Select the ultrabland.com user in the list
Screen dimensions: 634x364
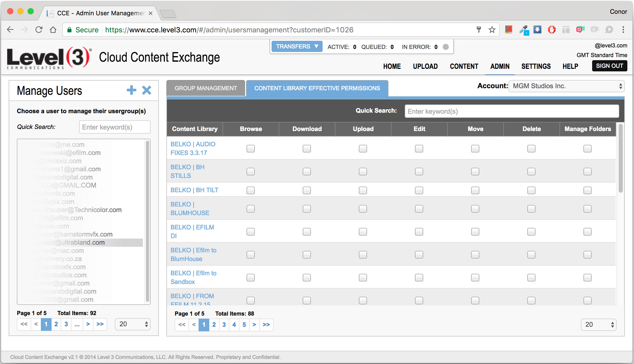[x=80, y=242]
